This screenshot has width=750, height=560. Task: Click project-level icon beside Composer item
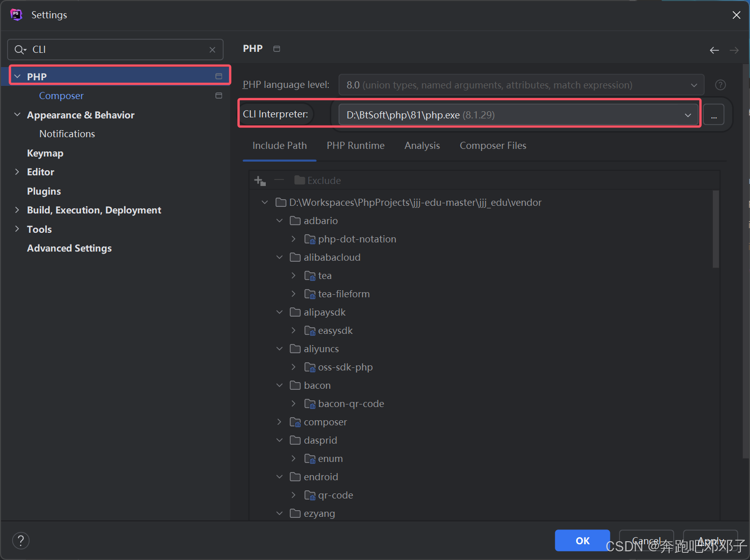[218, 96]
